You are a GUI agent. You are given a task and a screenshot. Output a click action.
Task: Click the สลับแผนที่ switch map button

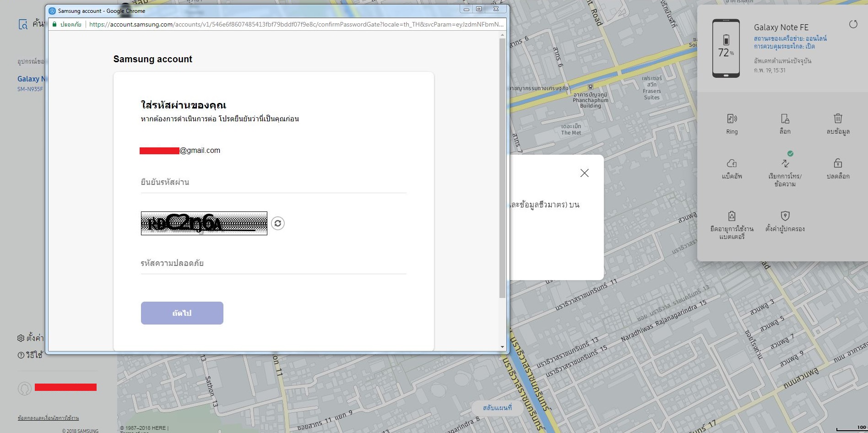tap(497, 408)
